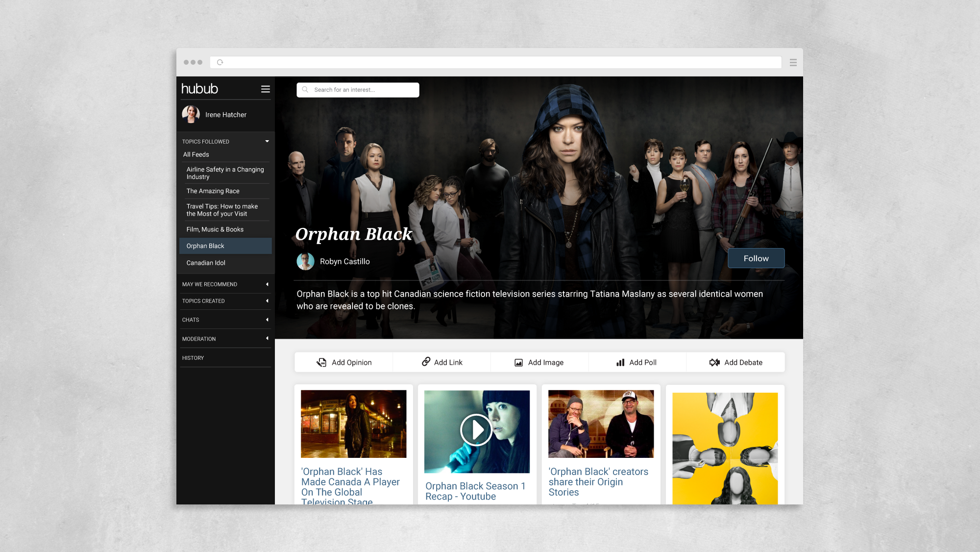The image size is (980, 552).
Task: Click Add Link label
Action: pyautogui.click(x=448, y=362)
